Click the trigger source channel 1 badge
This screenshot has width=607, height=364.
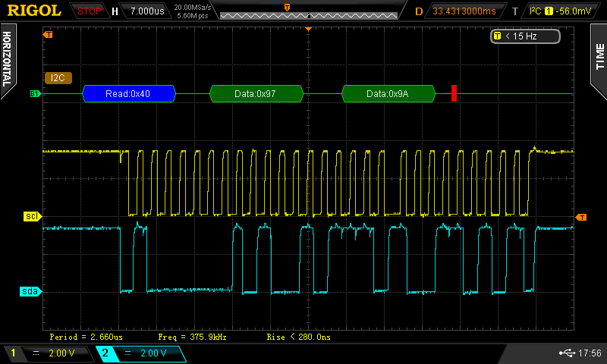coord(548,11)
